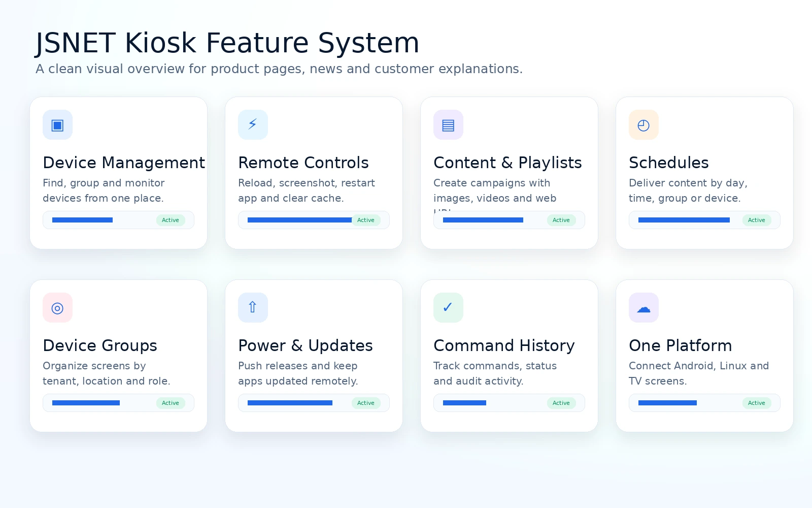Click the Command History progress bar
The height and width of the screenshot is (508, 812).
pyautogui.click(x=464, y=403)
